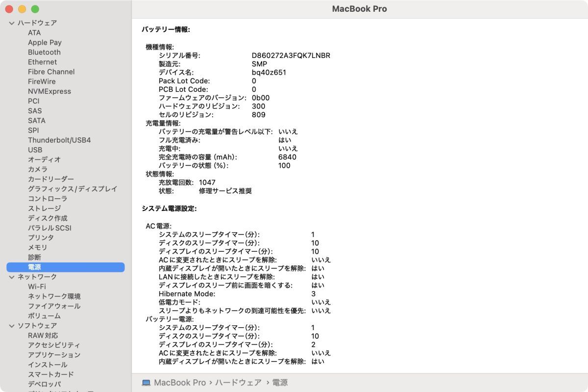Collapse the ネットワーク section
This screenshot has width=588, height=392.
tap(12, 277)
